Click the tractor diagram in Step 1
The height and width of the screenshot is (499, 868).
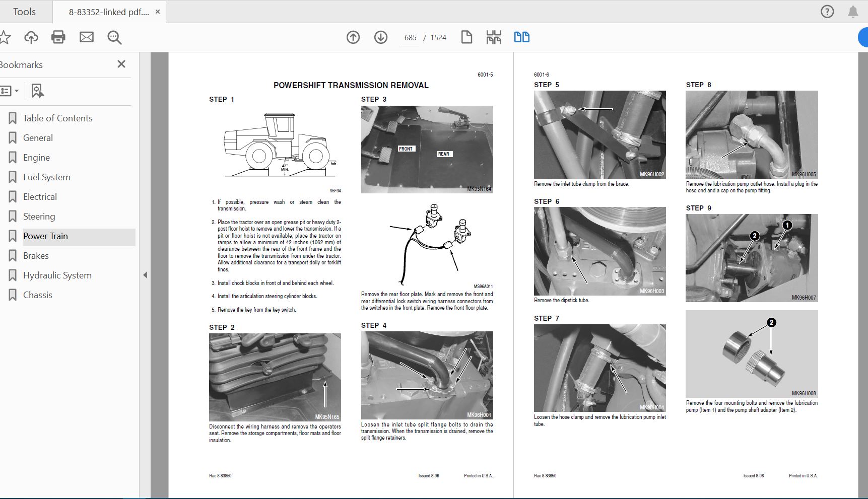point(280,146)
